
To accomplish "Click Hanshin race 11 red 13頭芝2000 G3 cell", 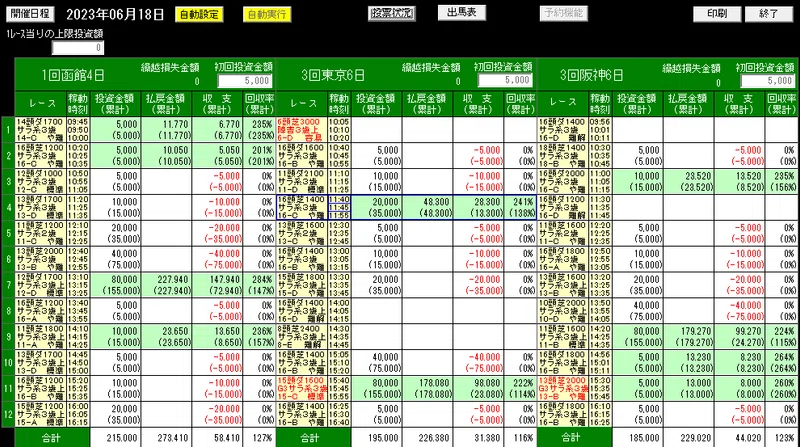I will pos(563,388).
